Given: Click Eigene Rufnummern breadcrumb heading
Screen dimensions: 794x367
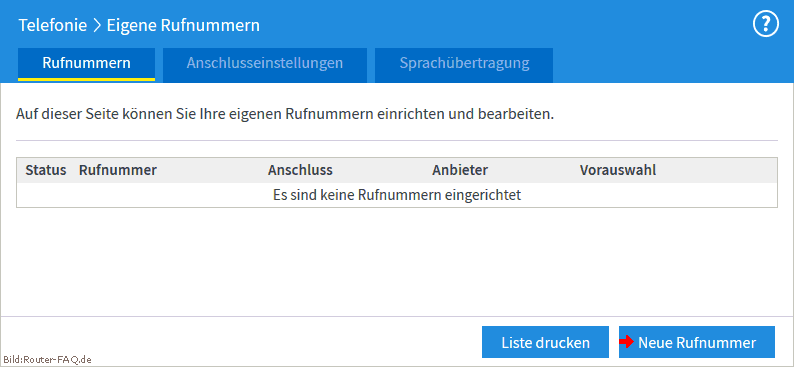Looking at the screenshot, I should 183,25.
